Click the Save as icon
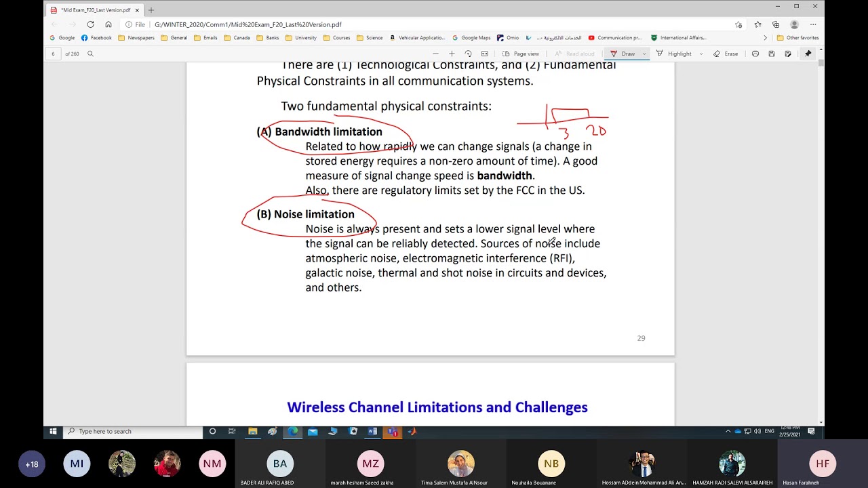 (788, 54)
